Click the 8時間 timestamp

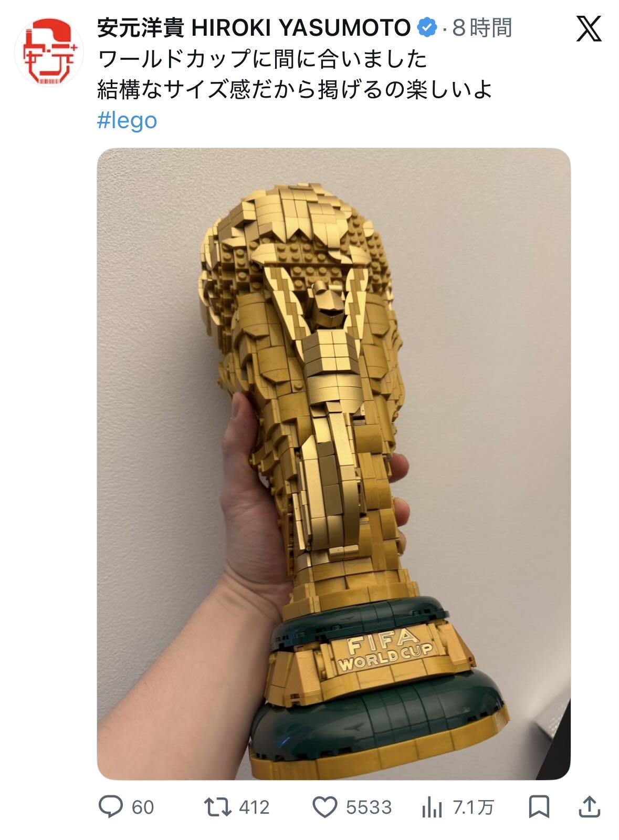tap(481, 27)
